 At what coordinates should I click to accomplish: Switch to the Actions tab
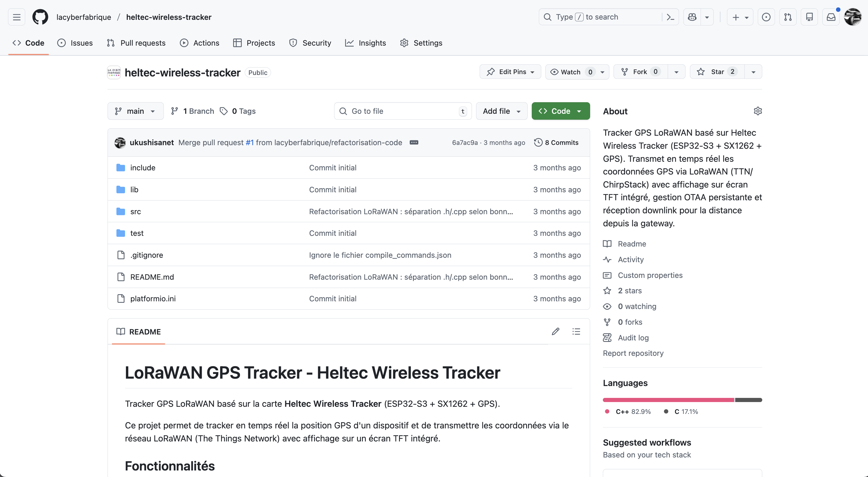tap(199, 43)
